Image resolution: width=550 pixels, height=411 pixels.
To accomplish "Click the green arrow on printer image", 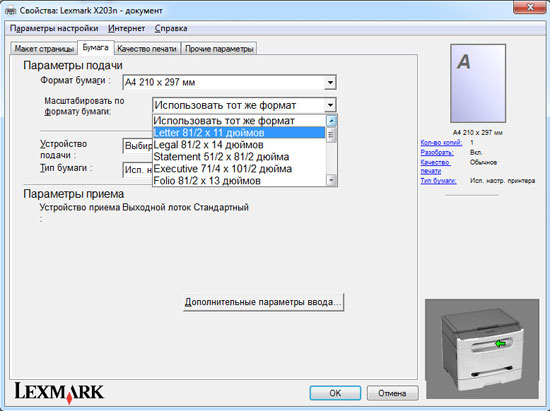I will coord(501,344).
